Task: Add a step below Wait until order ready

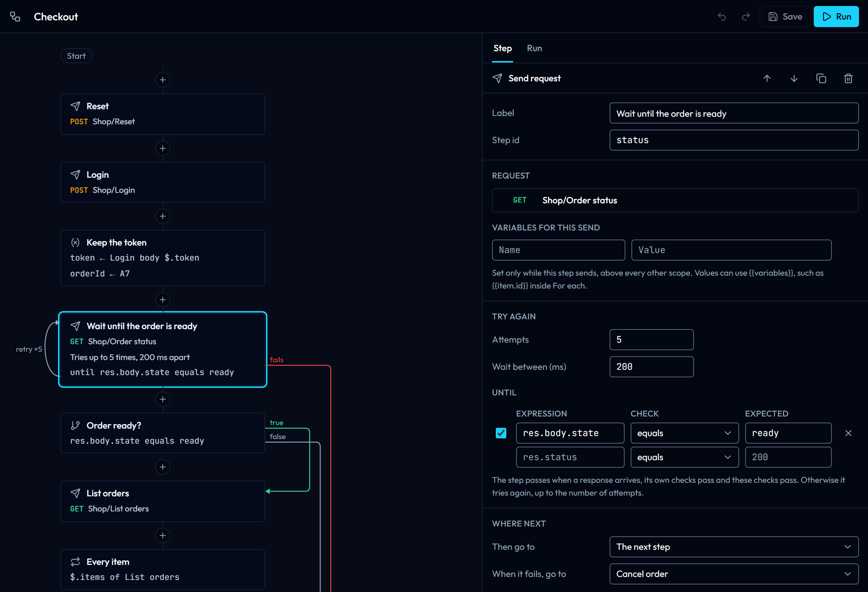Action: click(163, 399)
